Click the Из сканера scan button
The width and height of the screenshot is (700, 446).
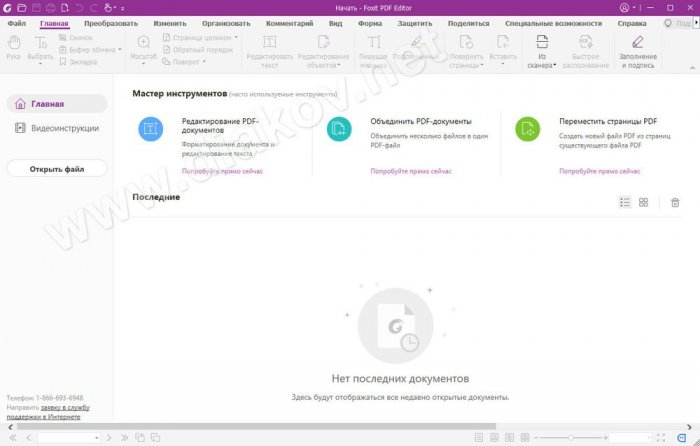tap(542, 52)
